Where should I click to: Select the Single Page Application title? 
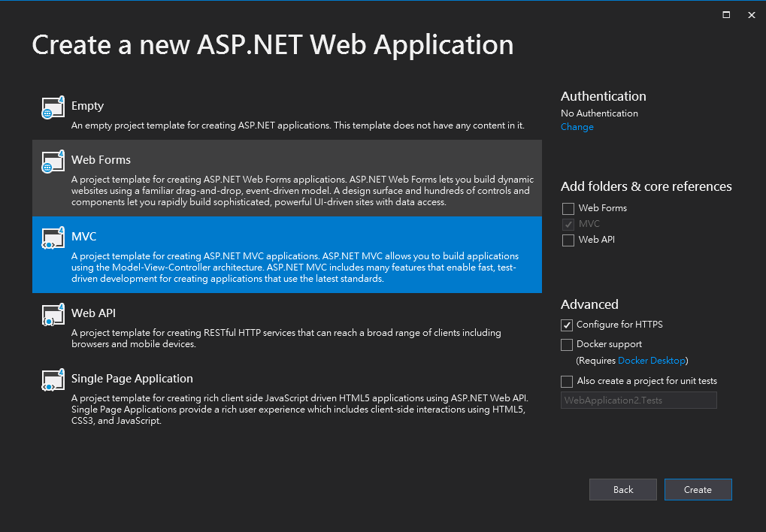click(x=132, y=379)
